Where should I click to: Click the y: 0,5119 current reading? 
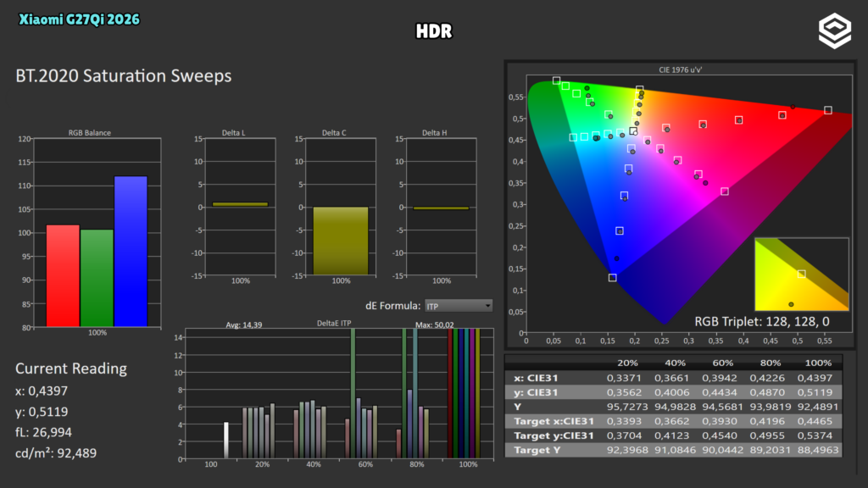pyautogui.click(x=42, y=412)
